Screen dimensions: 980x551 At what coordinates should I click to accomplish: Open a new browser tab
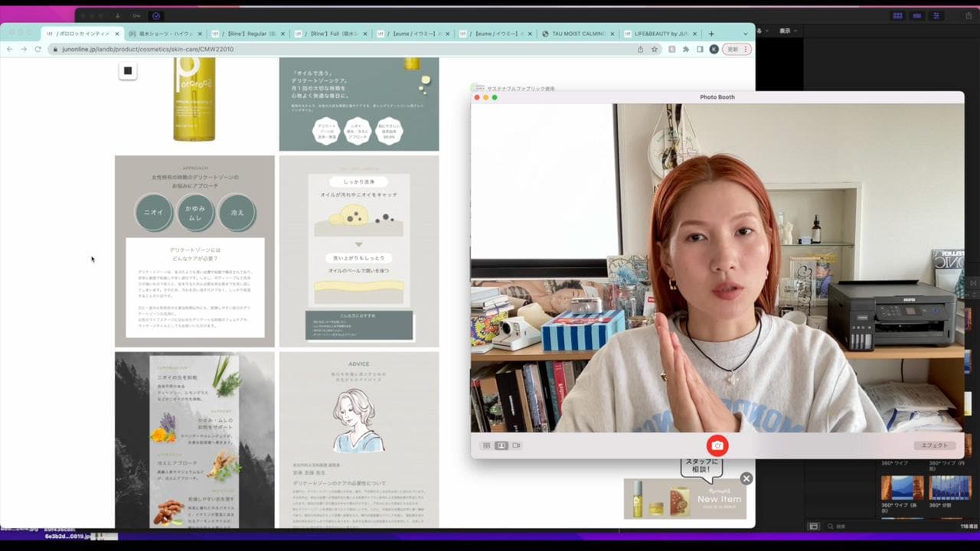[711, 34]
